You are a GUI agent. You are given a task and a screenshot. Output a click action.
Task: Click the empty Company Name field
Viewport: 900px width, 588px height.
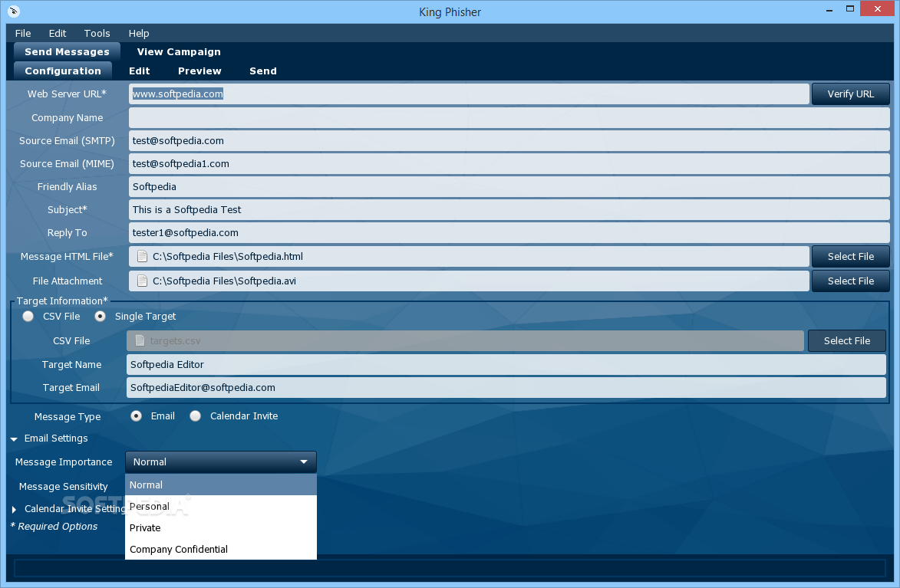pos(509,117)
